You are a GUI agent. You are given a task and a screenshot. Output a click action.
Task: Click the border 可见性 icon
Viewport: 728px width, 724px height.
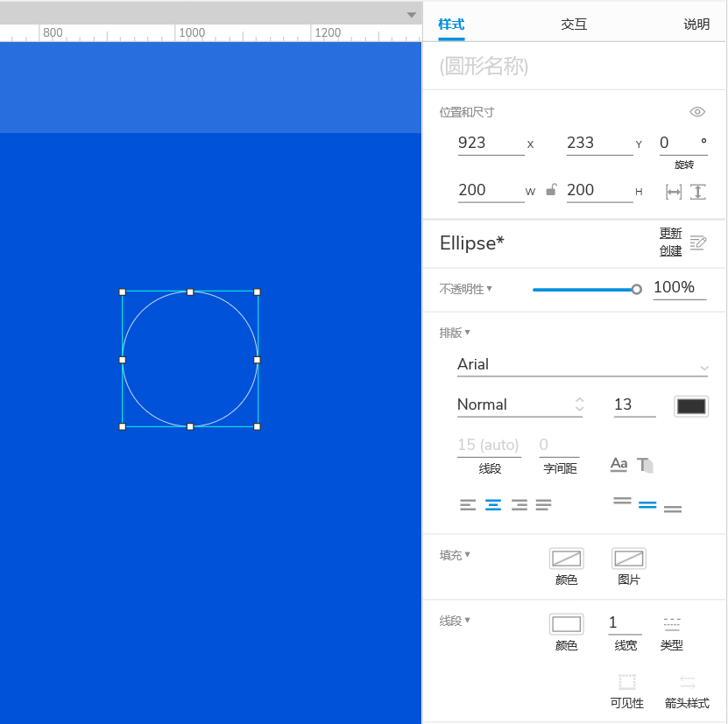(627, 682)
